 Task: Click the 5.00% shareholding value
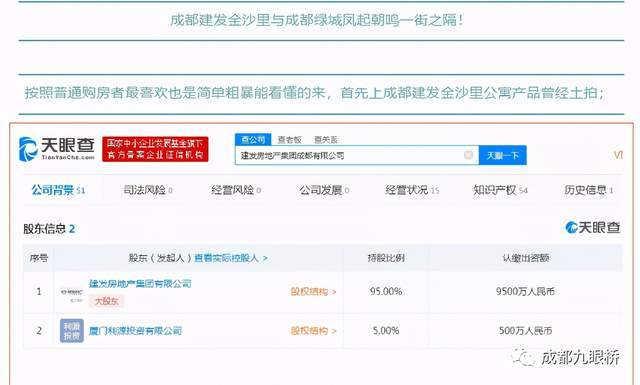[386, 330]
